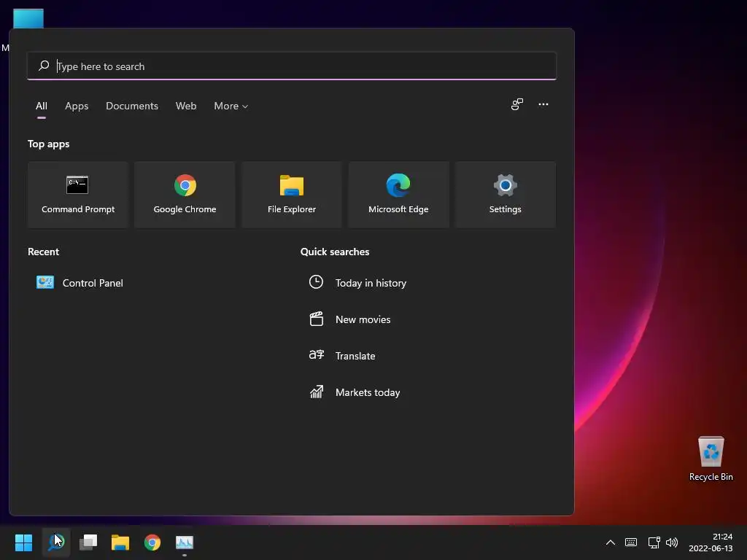Open the New movies quick search
This screenshot has width=747, height=560.
click(x=350, y=319)
